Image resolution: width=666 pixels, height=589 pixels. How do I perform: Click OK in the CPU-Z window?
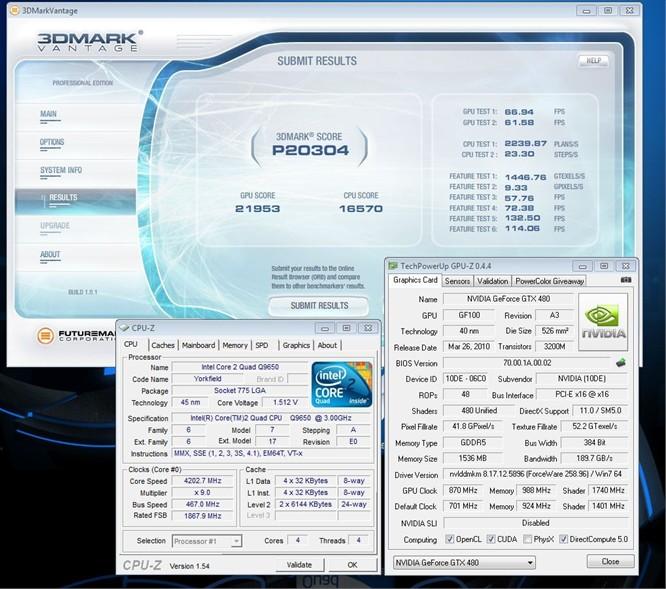pos(352,565)
